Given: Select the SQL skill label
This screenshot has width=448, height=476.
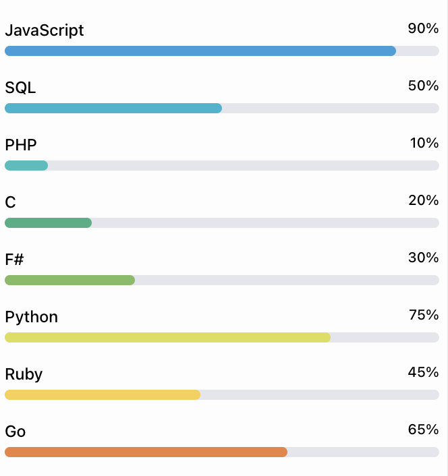Looking at the screenshot, I should click(x=20, y=88).
